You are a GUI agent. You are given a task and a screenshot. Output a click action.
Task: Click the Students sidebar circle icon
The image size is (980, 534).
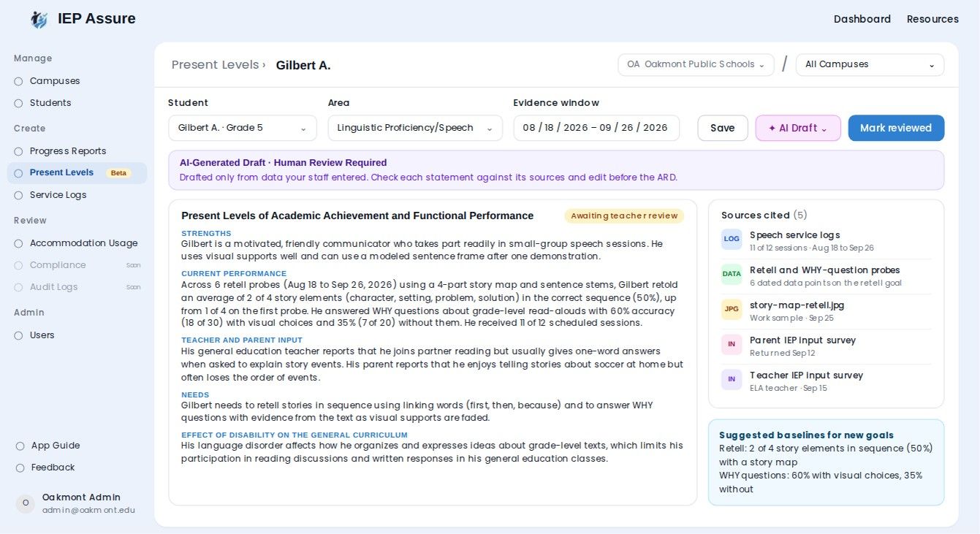pyautogui.click(x=18, y=103)
